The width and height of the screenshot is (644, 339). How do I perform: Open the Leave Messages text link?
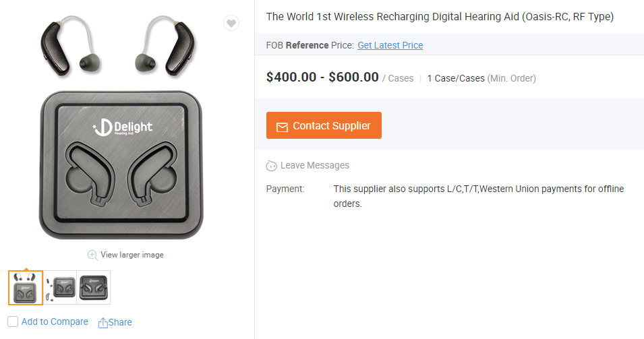tap(314, 165)
